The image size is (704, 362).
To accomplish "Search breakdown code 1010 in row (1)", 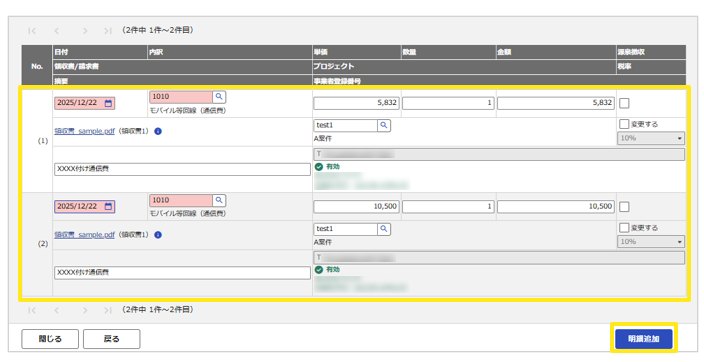I will coord(219,97).
